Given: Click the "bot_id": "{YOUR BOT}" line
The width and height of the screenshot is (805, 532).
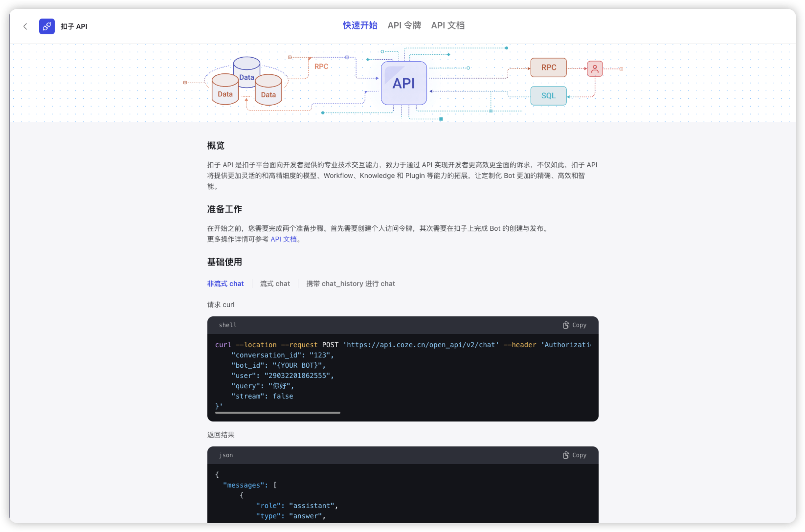Looking at the screenshot, I should coord(278,365).
